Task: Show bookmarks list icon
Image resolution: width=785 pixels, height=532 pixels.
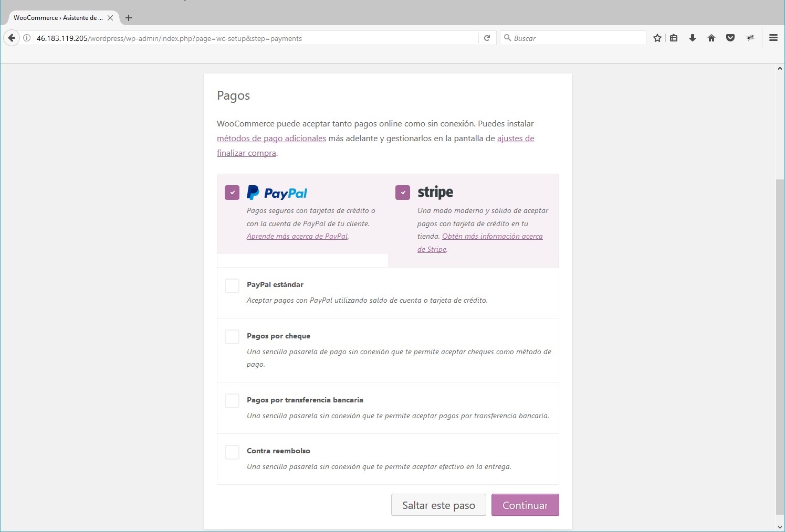Action: (674, 38)
